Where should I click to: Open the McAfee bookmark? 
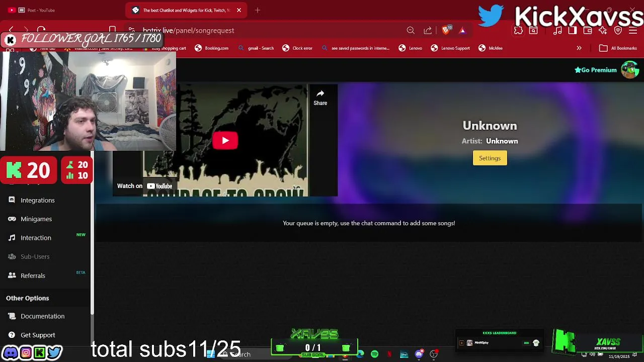click(491, 48)
